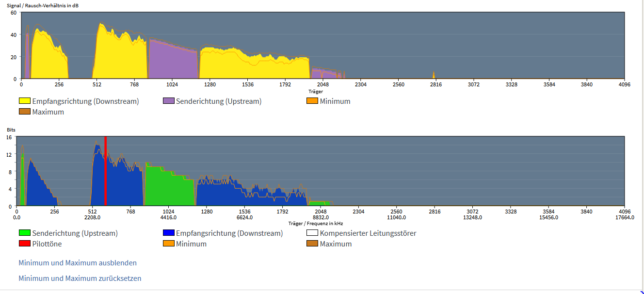Click red pilot tone marker in bits chart
Viewport: 644px width, 294px height.
[105, 171]
